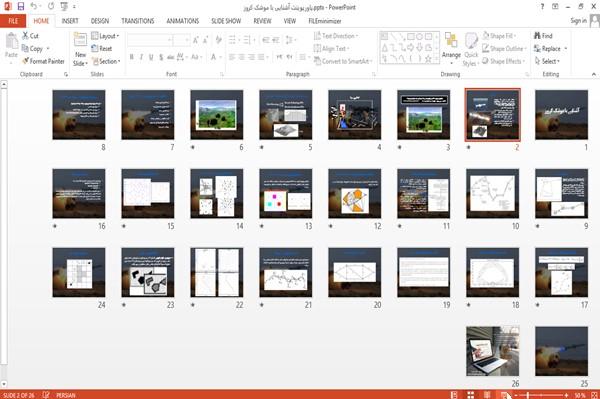Activate the Format Painter brush
This screenshot has width=600, height=399.
pyautogui.click(x=25, y=61)
